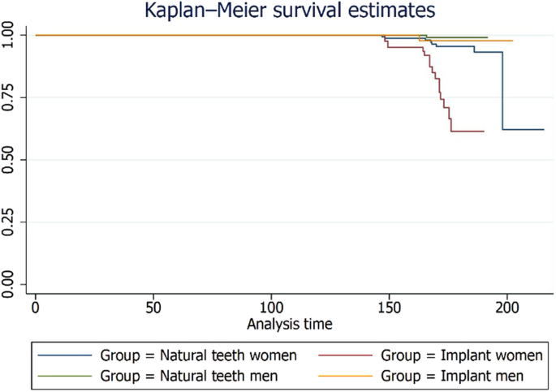Pick the green legend line swatch

(x=64, y=376)
